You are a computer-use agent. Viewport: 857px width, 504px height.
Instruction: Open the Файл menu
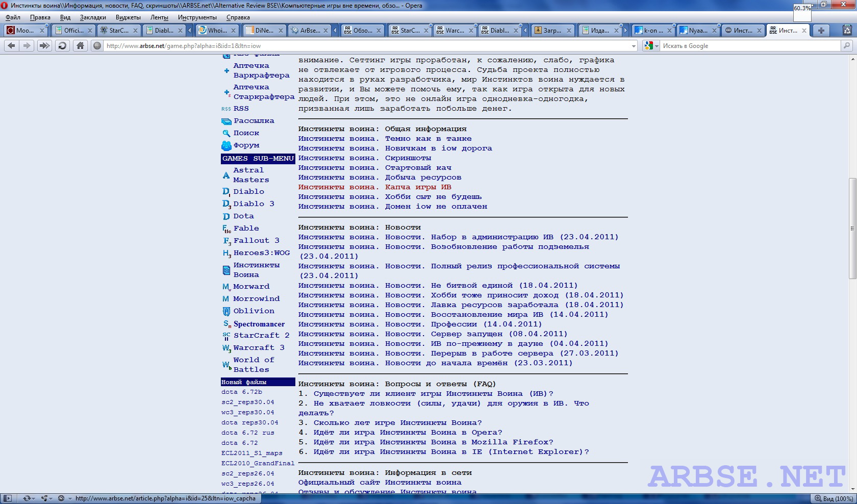(x=13, y=17)
